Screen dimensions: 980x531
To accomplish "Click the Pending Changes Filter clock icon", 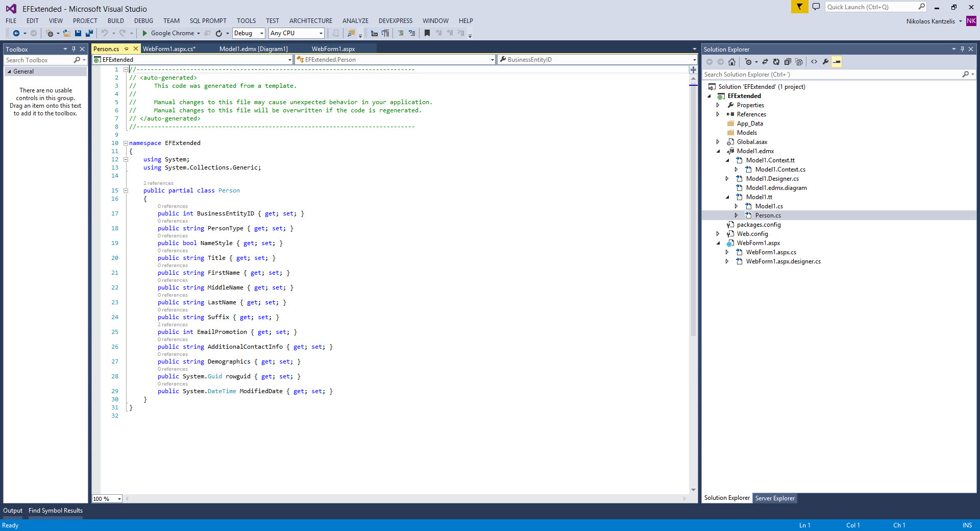I will coord(748,62).
